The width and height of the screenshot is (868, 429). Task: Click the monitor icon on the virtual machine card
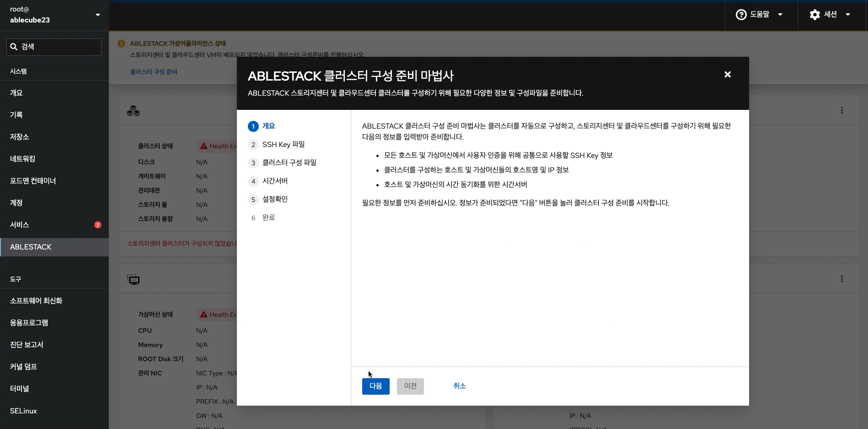click(134, 279)
